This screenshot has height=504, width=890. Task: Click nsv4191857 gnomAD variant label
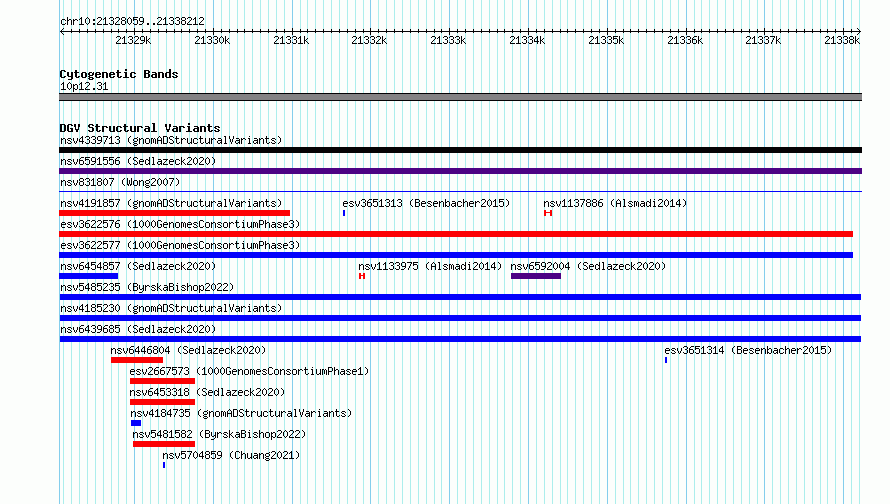[171, 203]
